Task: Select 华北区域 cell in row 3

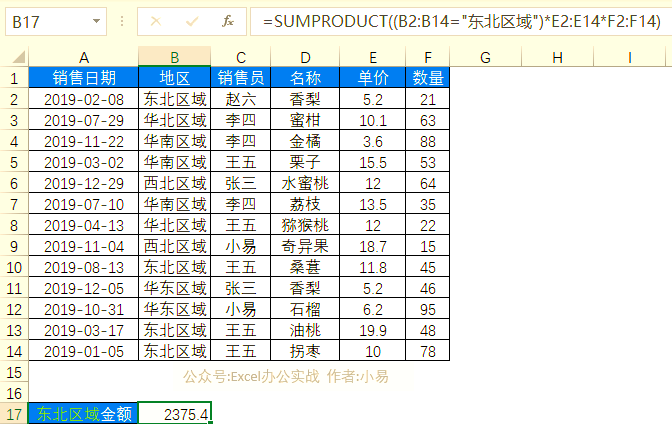Action: click(x=174, y=120)
